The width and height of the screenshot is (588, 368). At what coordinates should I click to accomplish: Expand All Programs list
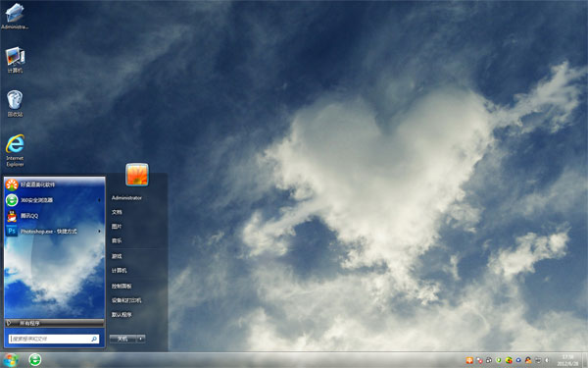pyautogui.click(x=54, y=323)
